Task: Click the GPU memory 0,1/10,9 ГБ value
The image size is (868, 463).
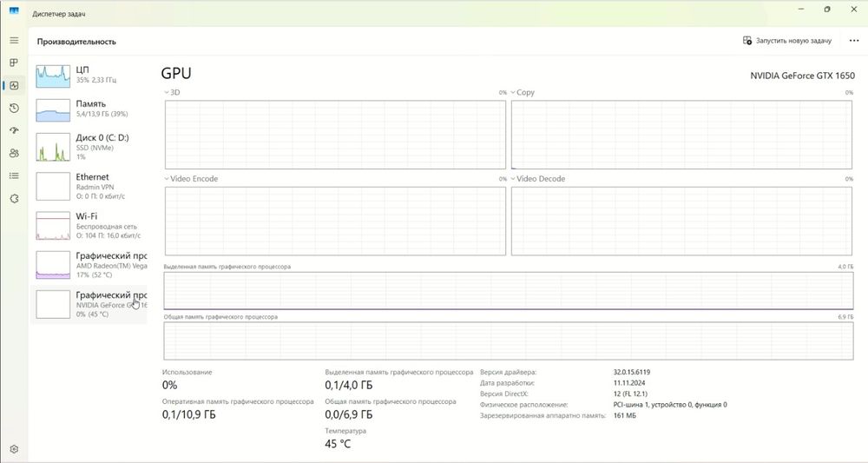Action: click(188, 414)
